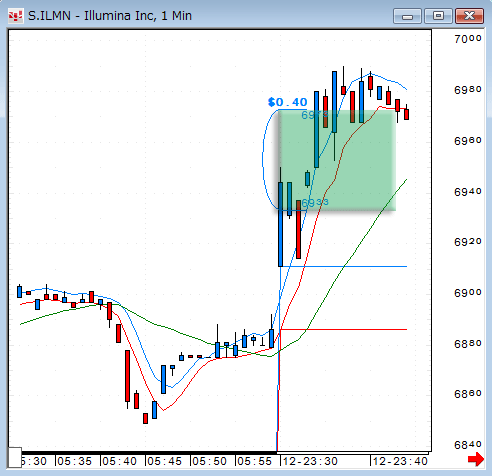Close the S.ILMN chart window
Image resolution: width=492 pixels, height=476 pixels.
(x=469, y=16)
